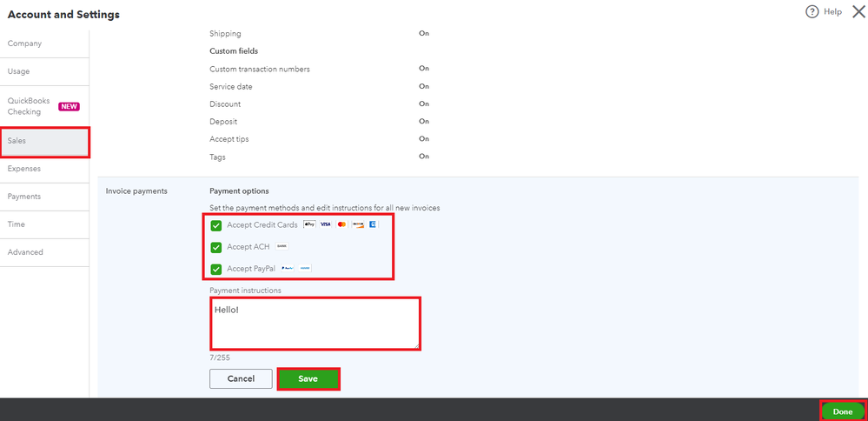Click the Accept tips setting row

[x=320, y=139]
